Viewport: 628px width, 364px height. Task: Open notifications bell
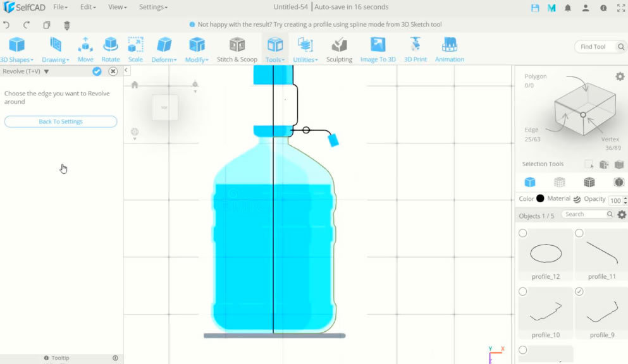pos(568,8)
